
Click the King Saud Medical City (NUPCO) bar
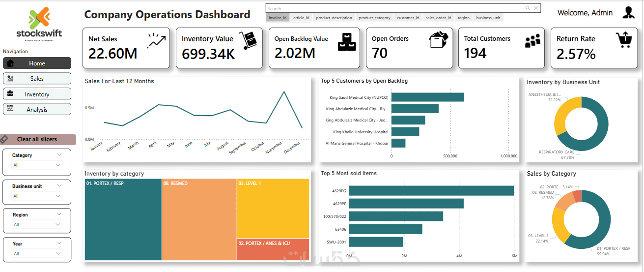(x=428, y=97)
